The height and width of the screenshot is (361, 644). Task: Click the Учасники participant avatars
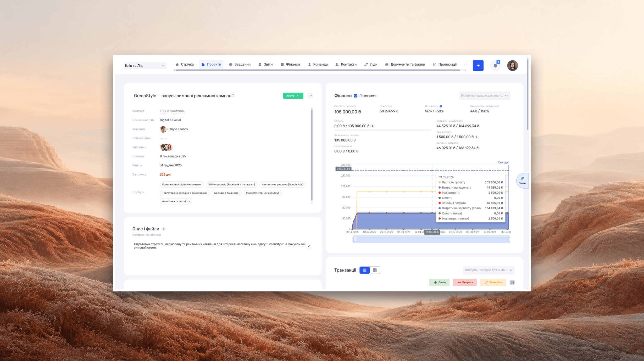point(166,147)
